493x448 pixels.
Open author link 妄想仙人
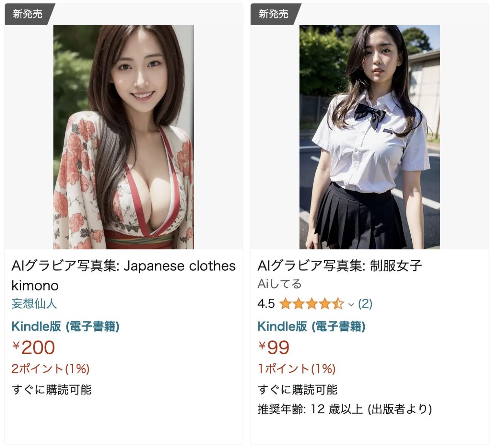34,304
